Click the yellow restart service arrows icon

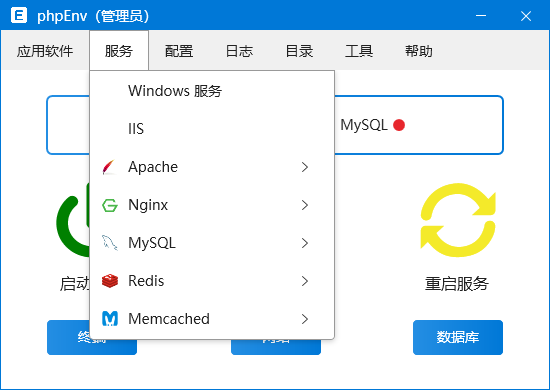click(x=458, y=220)
